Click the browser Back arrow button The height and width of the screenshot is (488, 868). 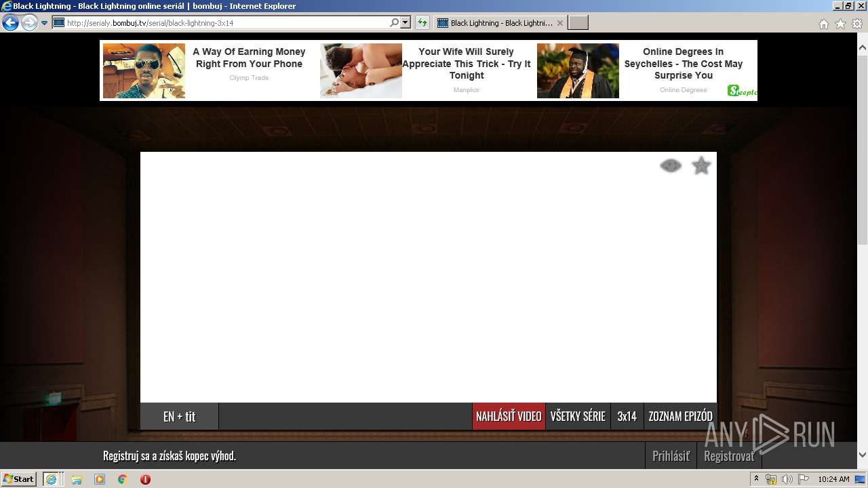pyautogui.click(x=10, y=23)
